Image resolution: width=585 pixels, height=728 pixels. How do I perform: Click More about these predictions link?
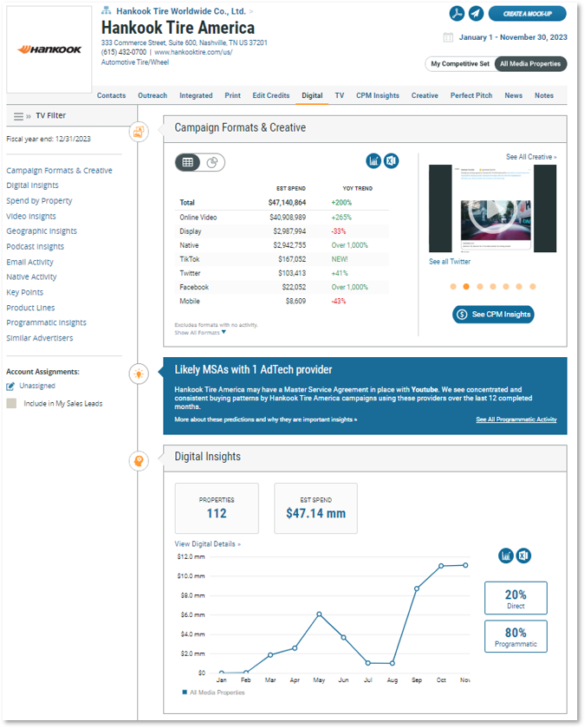pos(265,419)
